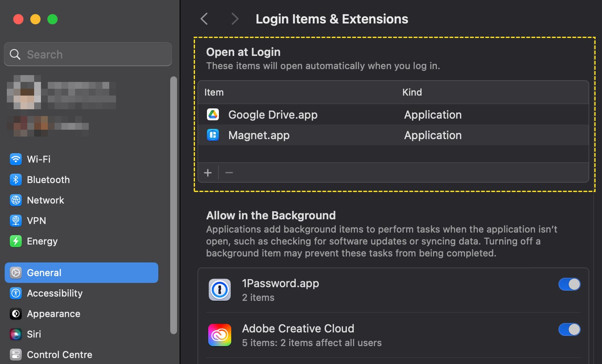Screen dimensions: 602x364
Task: Click the Item column header
Action: point(214,92)
